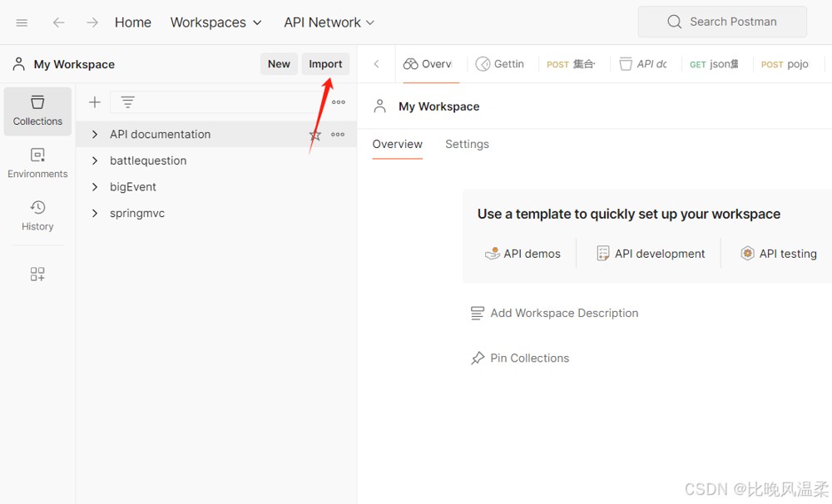Image resolution: width=832 pixels, height=504 pixels.
Task: Create new collection with plus icon
Action: (95, 101)
